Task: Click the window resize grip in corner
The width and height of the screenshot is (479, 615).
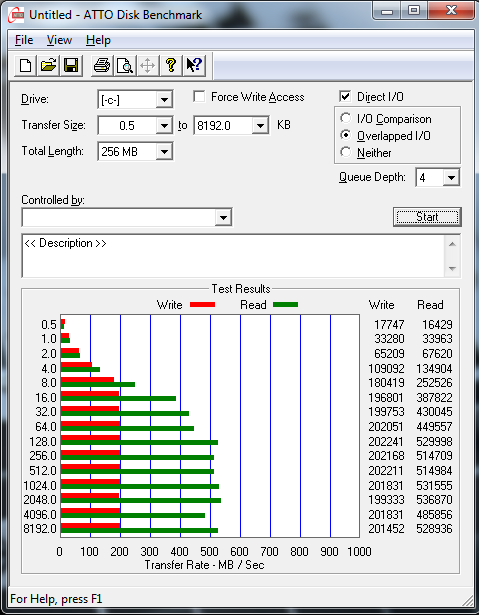Action: [466, 600]
